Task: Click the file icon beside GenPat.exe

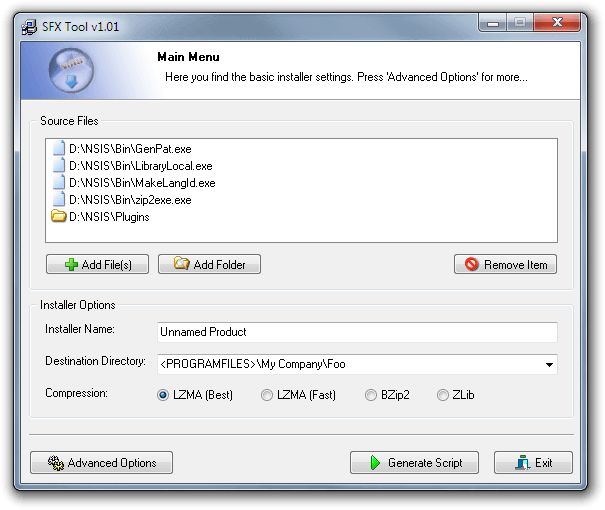Action: point(59,149)
